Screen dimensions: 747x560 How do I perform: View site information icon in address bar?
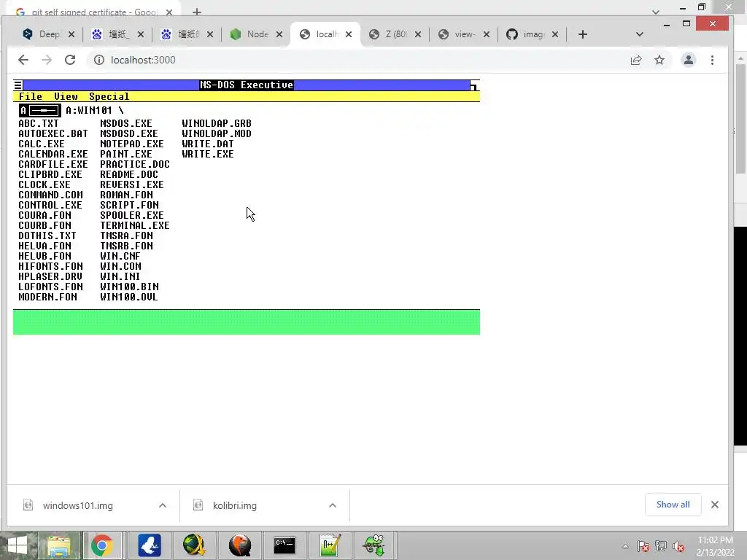click(x=98, y=60)
